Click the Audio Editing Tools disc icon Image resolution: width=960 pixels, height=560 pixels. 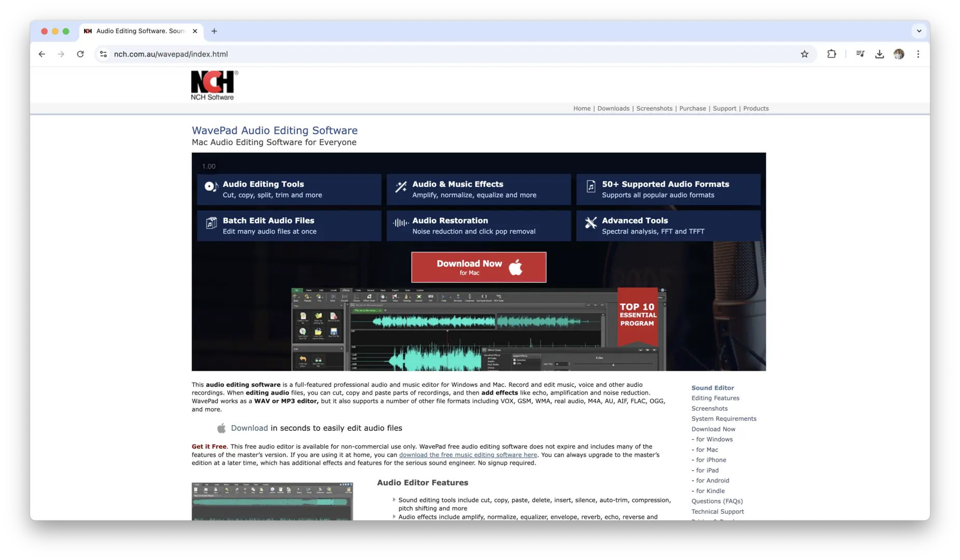[x=211, y=187]
